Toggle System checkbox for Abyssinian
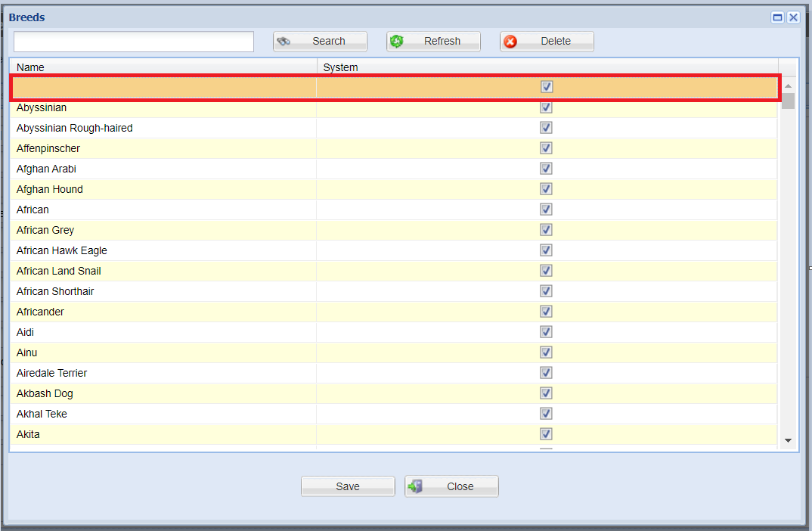The height and width of the screenshot is (531, 812). pos(546,107)
